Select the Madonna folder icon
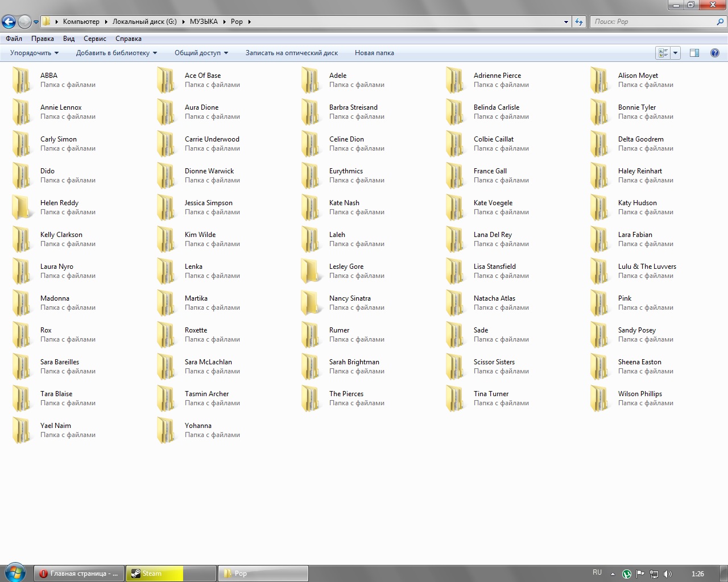728x582 pixels. coord(22,303)
